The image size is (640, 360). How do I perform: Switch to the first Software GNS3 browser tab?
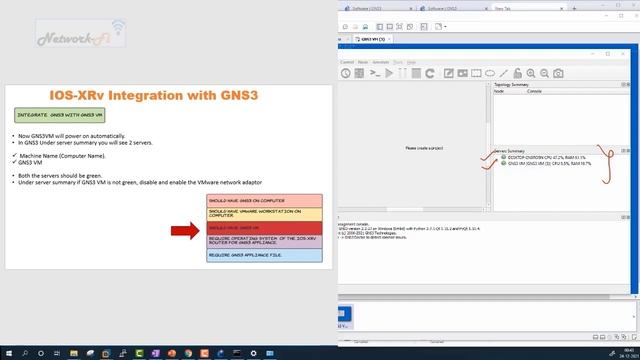pyautogui.click(x=378, y=8)
